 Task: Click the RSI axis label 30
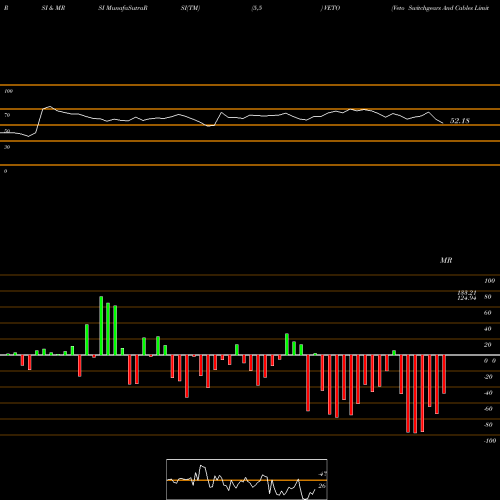7,147
